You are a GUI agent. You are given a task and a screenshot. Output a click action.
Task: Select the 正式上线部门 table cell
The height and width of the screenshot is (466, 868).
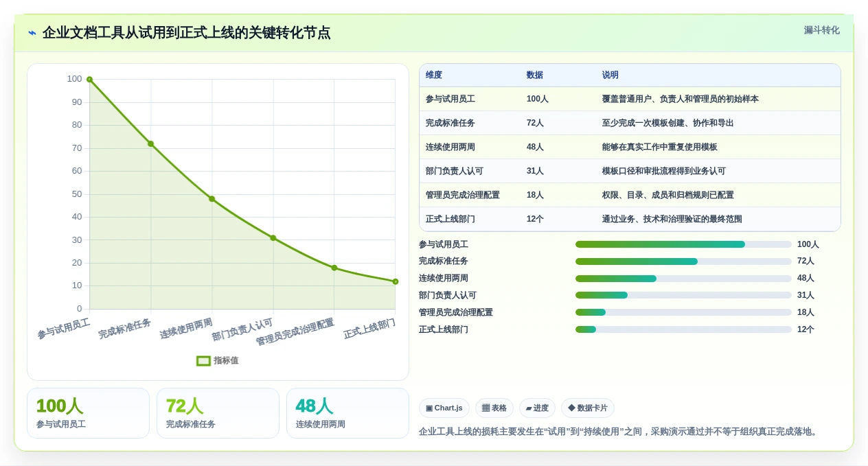[450, 219]
